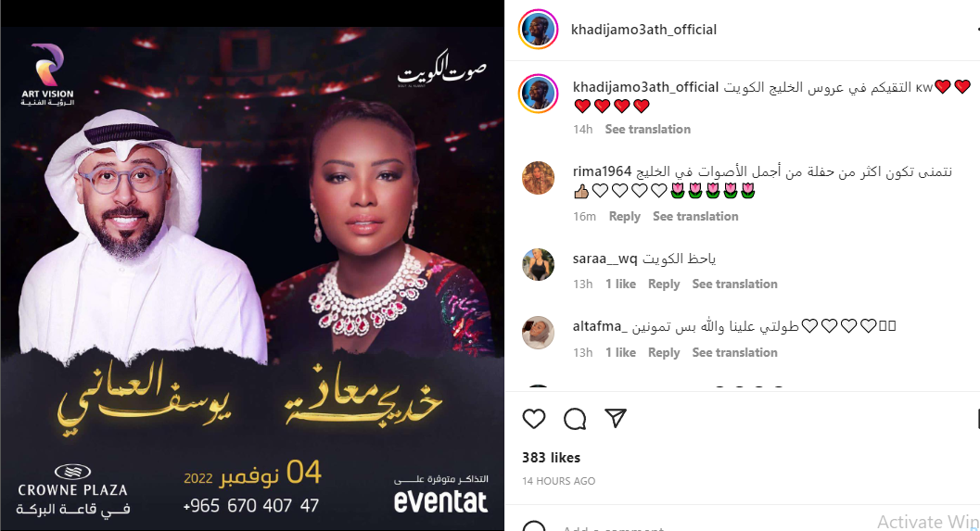See translation of the post caption
Viewport: 980px width, 531px height.
(x=647, y=130)
